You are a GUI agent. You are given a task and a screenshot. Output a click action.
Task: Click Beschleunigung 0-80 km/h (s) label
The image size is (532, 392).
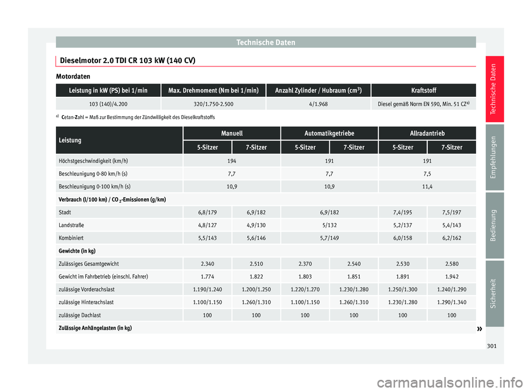93,174
